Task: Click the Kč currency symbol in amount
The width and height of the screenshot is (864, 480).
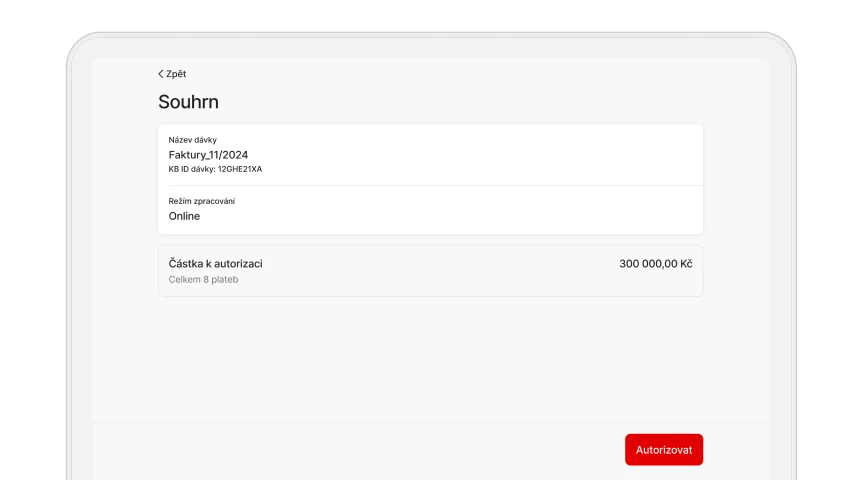Action: (x=685, y=264)
